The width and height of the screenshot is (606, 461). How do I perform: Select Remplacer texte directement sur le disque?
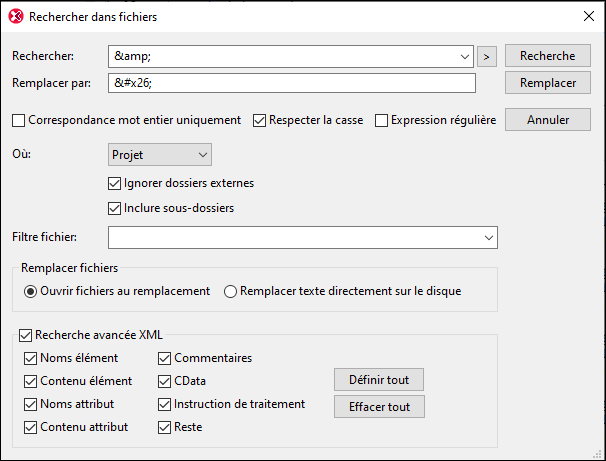point(230,291)
